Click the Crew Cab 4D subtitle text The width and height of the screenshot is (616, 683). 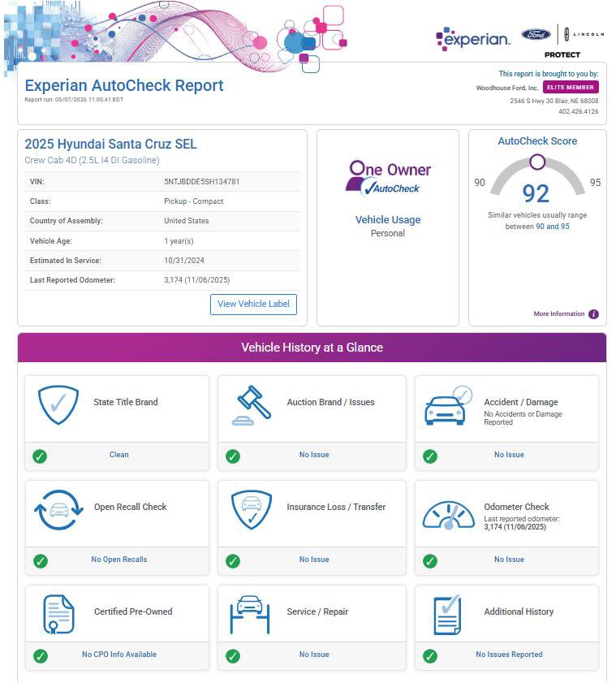92,160
